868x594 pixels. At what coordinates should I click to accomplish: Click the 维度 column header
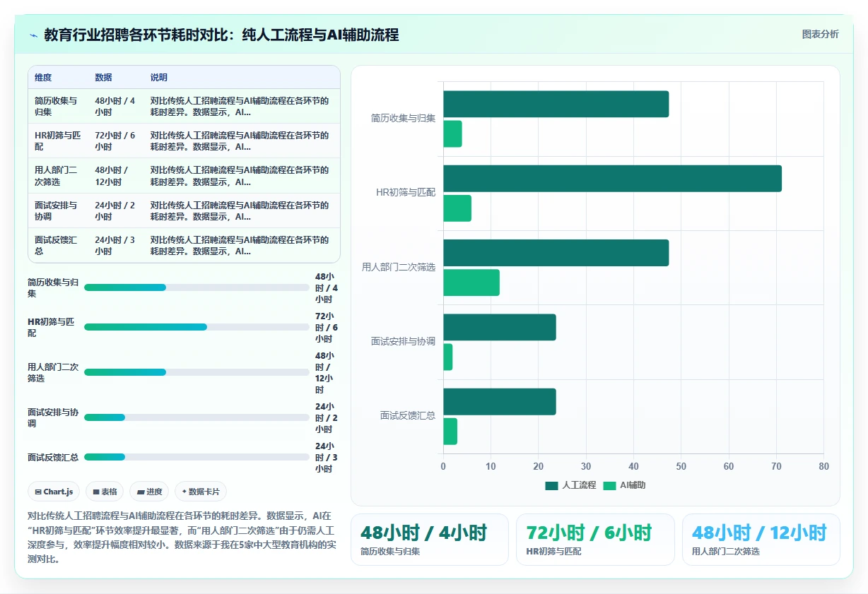click(43, 78)
